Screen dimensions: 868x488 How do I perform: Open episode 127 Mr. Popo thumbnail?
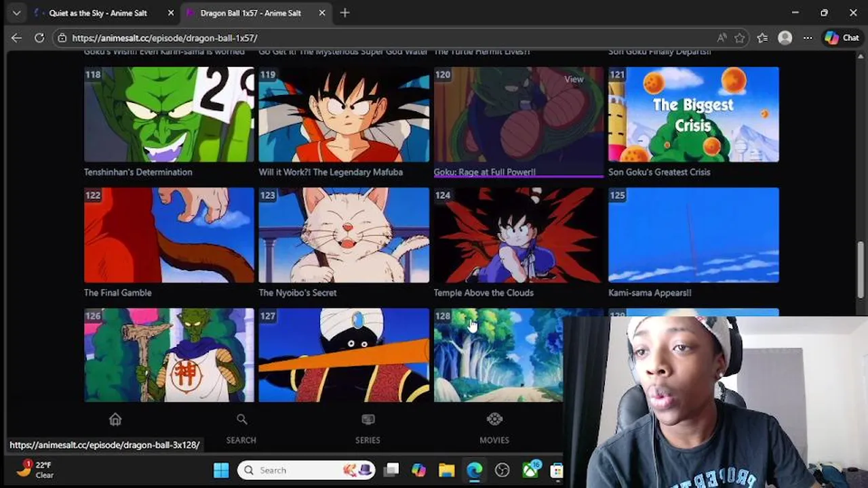[344, 355]
